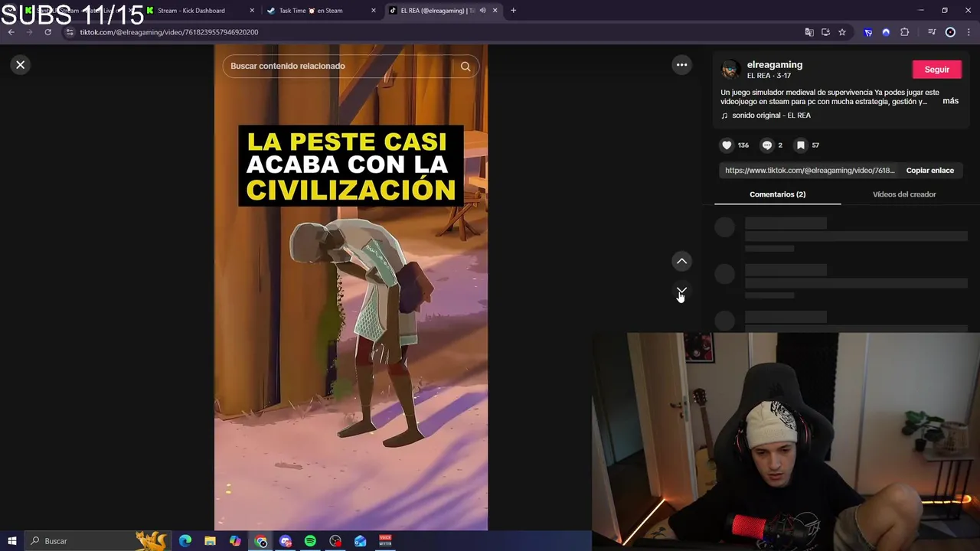Viewport: 980px width, 551px height.
Task: Open a new browser tab with plus
Action: pyautogui.click(x=513, y=11)
